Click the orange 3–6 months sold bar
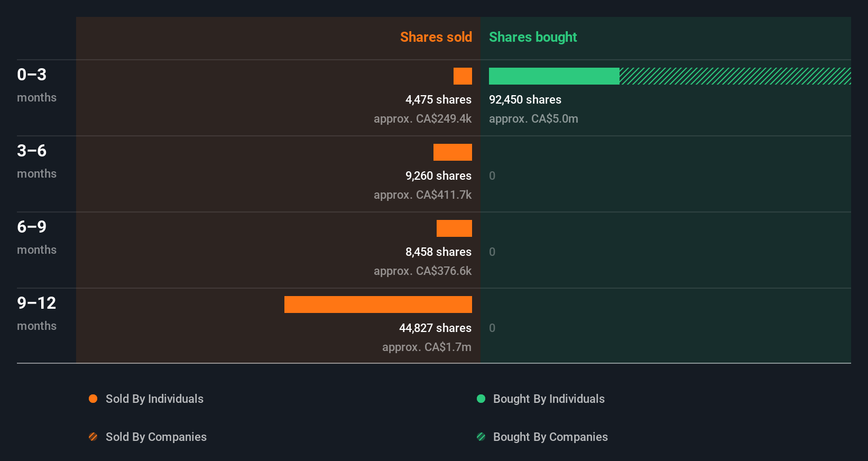This screenshot has height=461, width=868. pos(453,152)
